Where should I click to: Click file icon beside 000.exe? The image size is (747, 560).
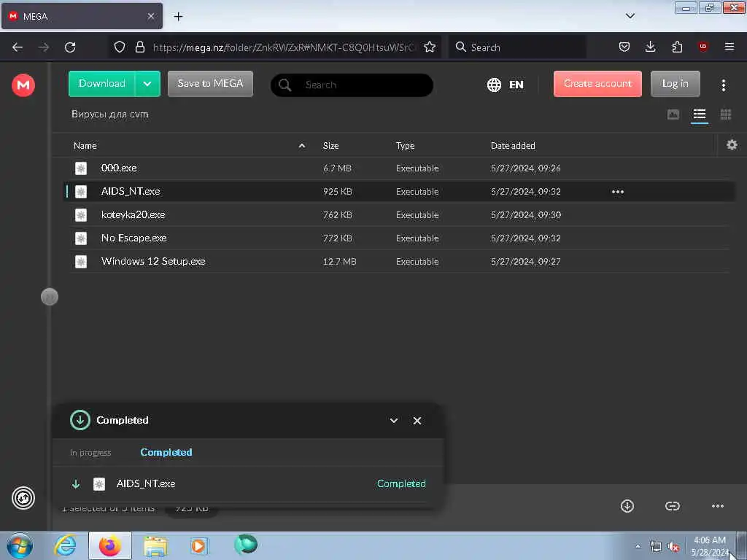click(x=81, y=168)
